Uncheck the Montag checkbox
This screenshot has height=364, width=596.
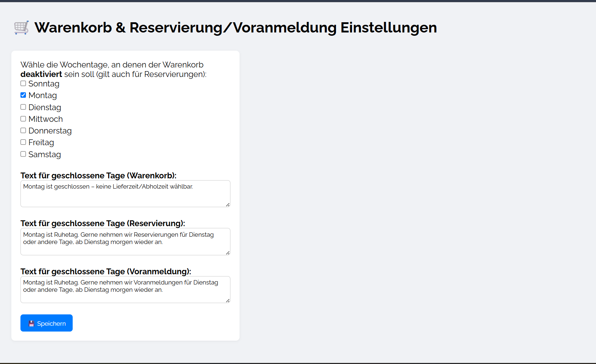click(23, 95)
